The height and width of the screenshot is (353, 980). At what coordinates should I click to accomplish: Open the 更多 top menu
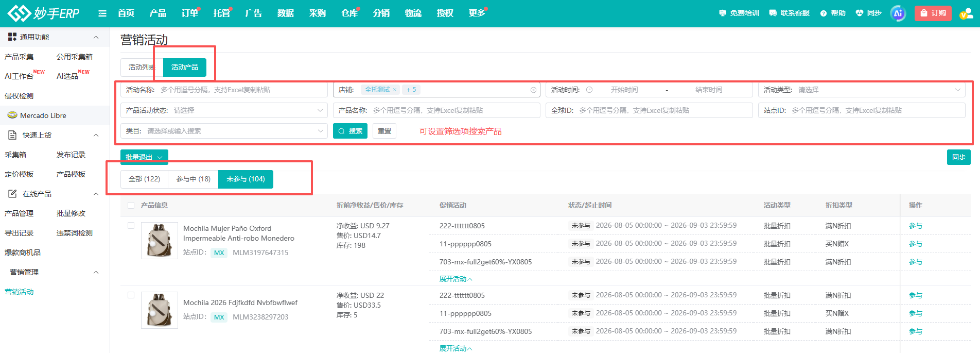coord(477,13)
